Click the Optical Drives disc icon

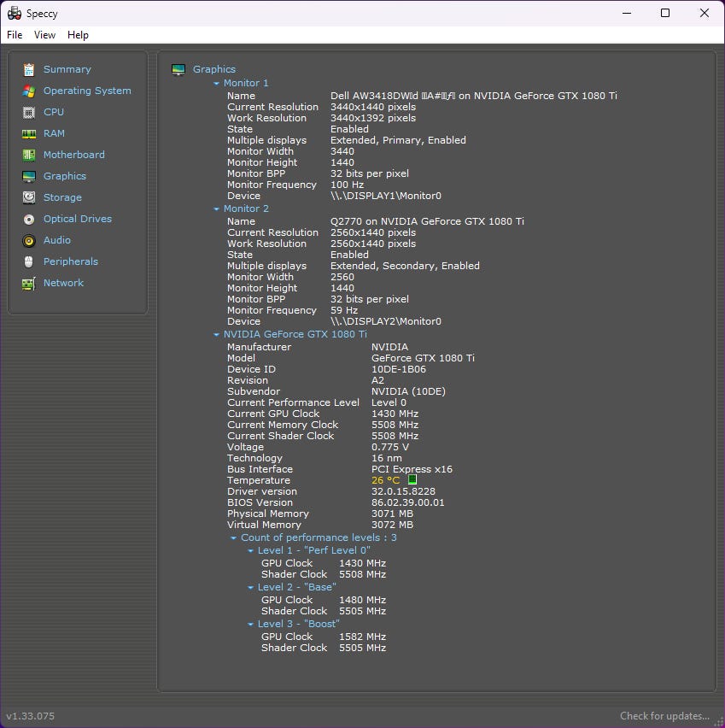(29, 219)
